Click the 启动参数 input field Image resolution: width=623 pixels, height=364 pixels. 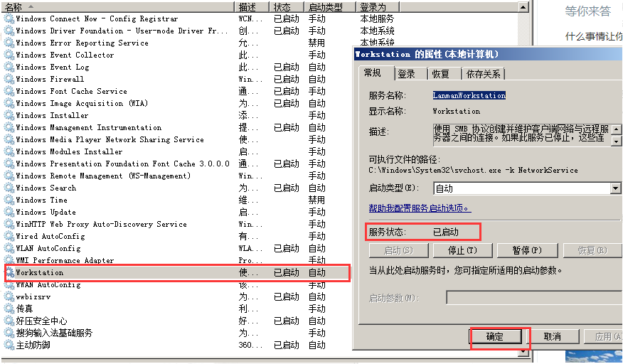(x=534, y=298)
